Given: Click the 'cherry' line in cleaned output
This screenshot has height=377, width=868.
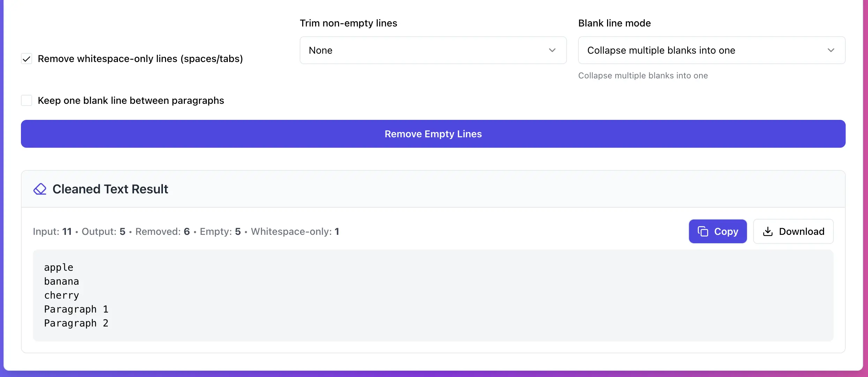Looking at the screenshot, I should pos(61,295).
